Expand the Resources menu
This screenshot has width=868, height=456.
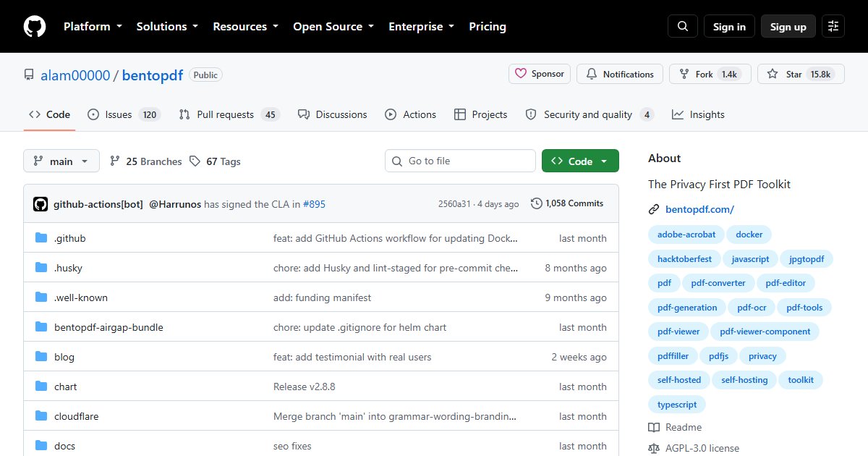(246, 26)
